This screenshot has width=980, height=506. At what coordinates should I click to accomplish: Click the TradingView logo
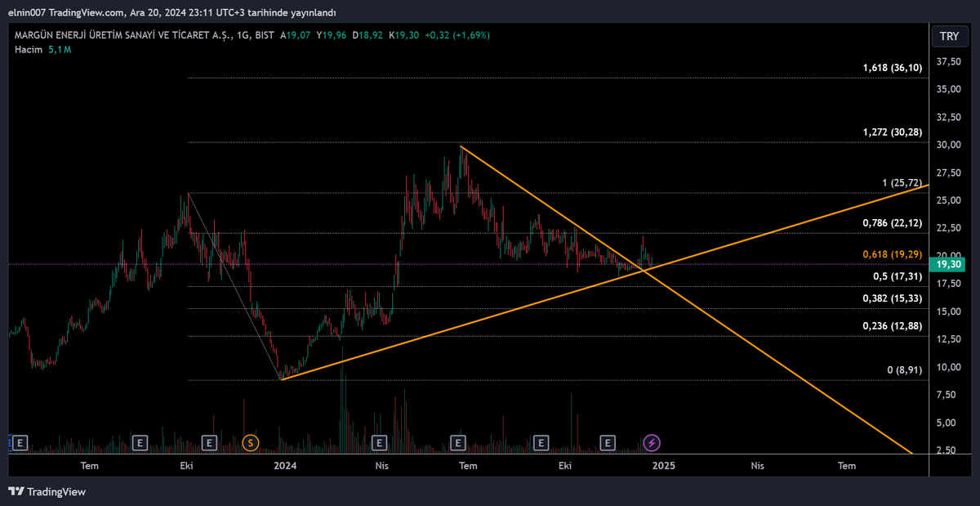pyautogui.click(x=16, y=491)
